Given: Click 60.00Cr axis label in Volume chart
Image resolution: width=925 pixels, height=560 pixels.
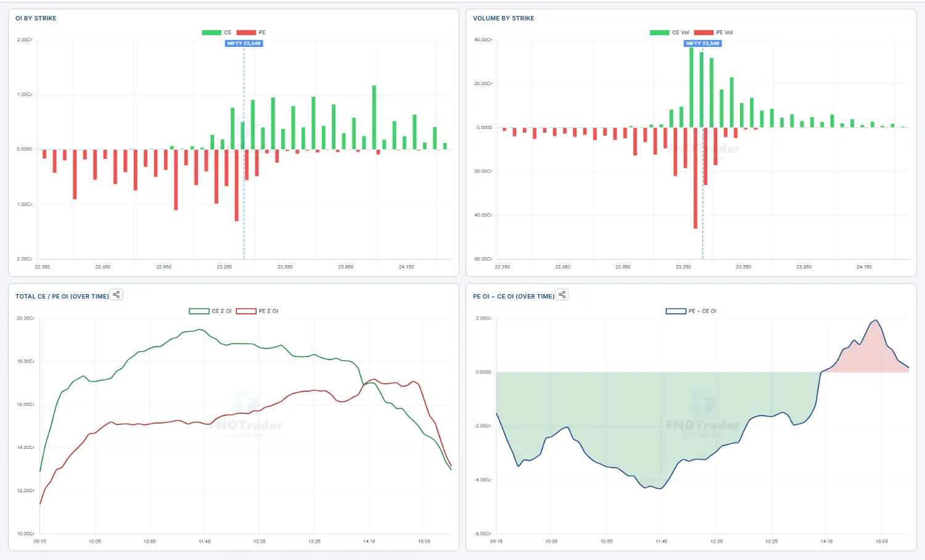Looking at the screenshot, I should click(x=483, y=259).
